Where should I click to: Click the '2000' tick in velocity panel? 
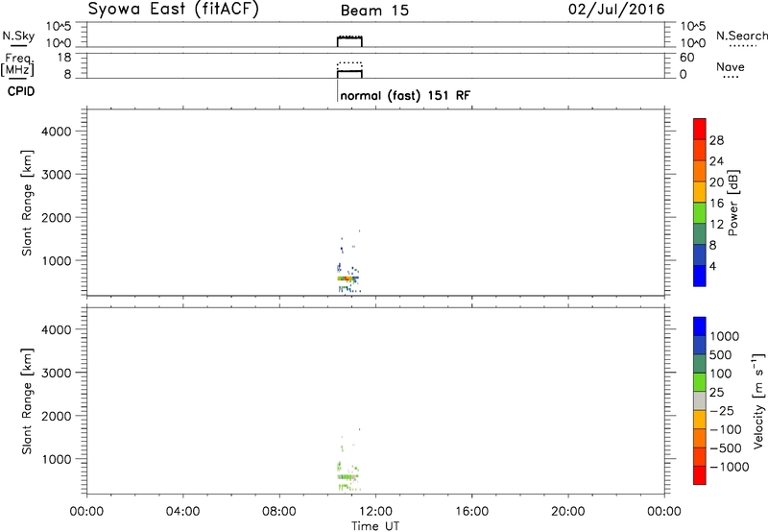[x=57, y=416]
